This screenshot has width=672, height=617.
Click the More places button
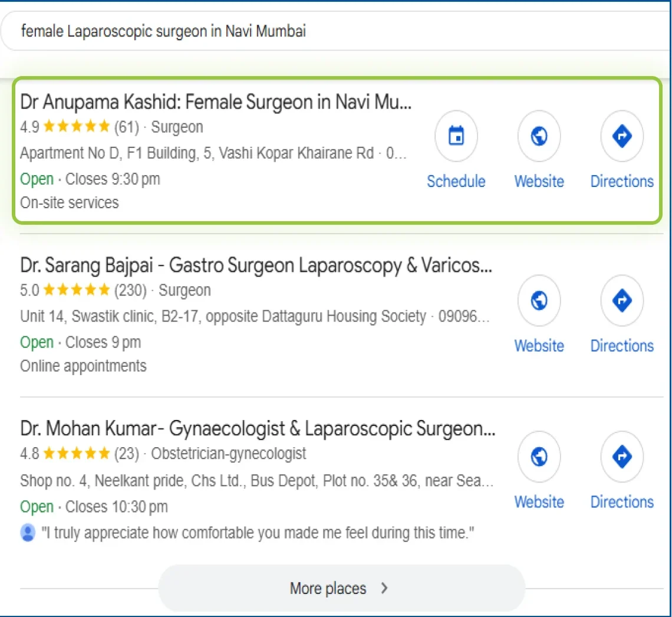(328, 588)
